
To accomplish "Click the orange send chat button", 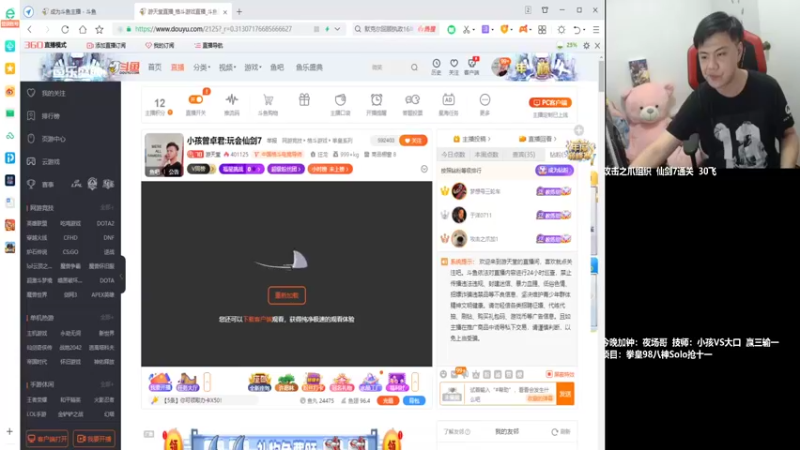I will [565, 394].
